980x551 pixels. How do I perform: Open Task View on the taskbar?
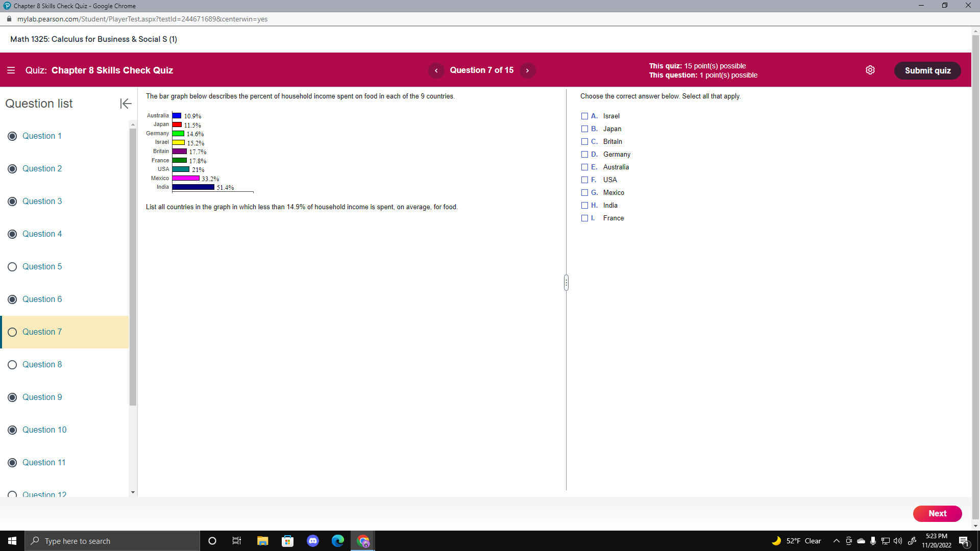(237, 541)
